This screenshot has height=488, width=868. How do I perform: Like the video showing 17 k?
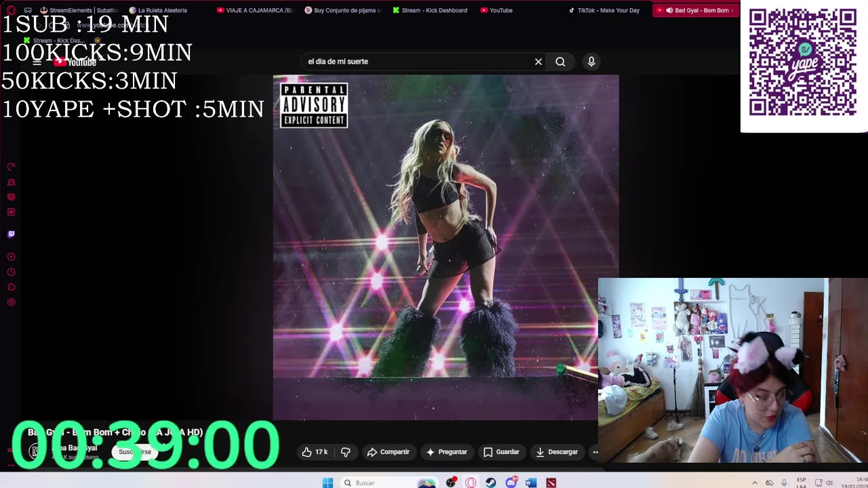tap(315, 452)
